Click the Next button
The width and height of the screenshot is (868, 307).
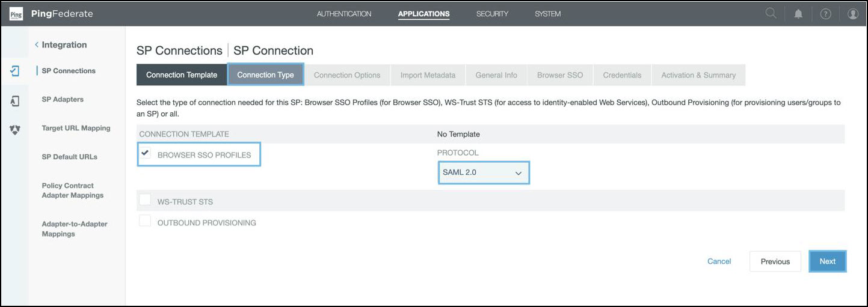(x=827, y=261)
